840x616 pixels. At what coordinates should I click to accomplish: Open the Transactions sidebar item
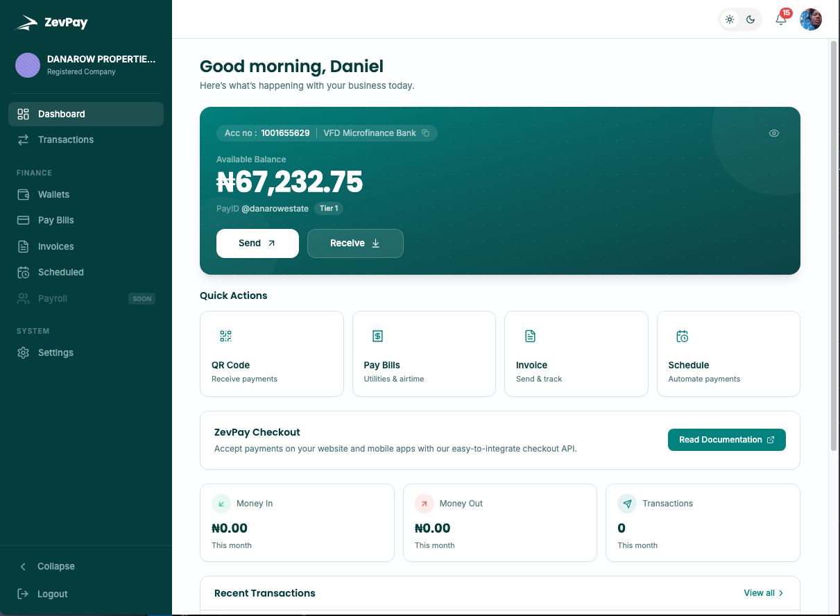pos(86,139)
